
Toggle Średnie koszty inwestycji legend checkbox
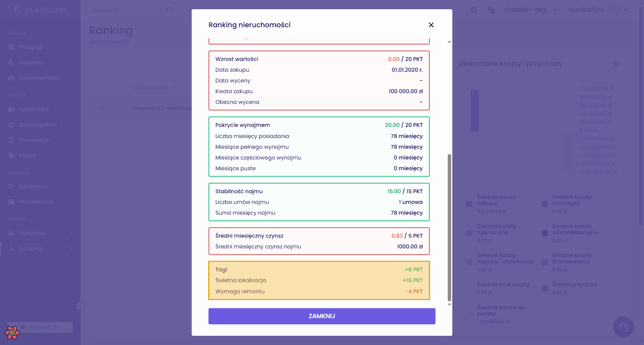point(545,204)
